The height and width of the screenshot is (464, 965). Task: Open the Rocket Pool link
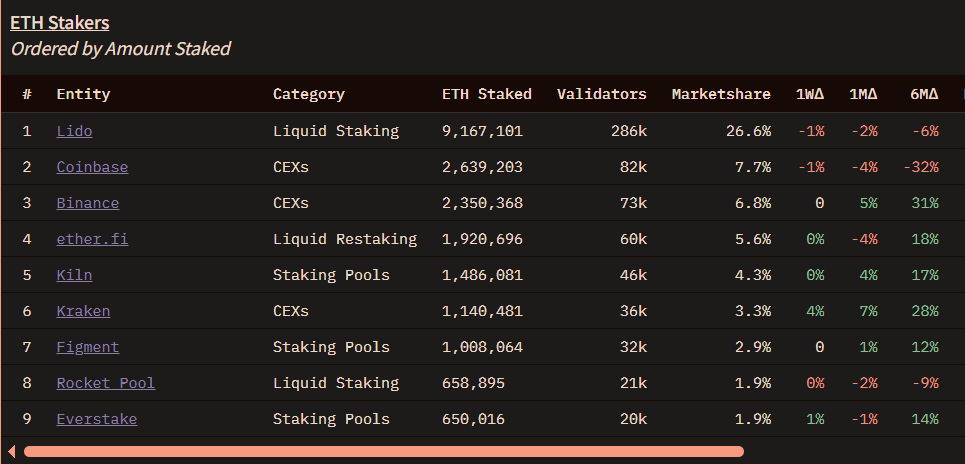pyautogui.click(x=106, y=383)
